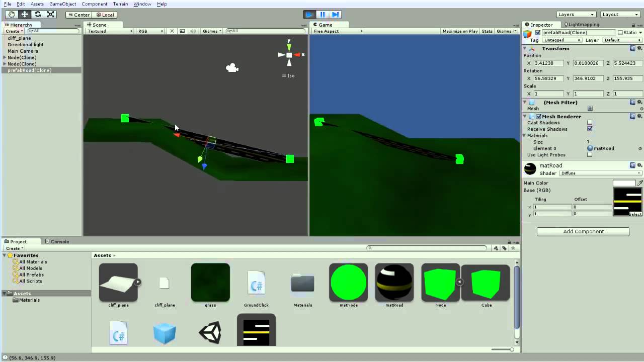This screenshot has height=362, width=644.
Task: Click the Play button
Action: [309, 15]
